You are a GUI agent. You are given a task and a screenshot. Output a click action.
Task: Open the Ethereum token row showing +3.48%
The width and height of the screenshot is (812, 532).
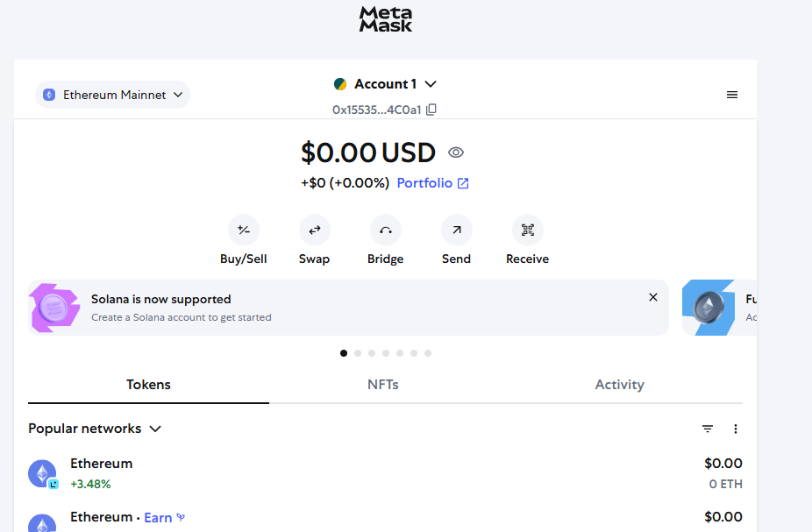coord(385,473)
